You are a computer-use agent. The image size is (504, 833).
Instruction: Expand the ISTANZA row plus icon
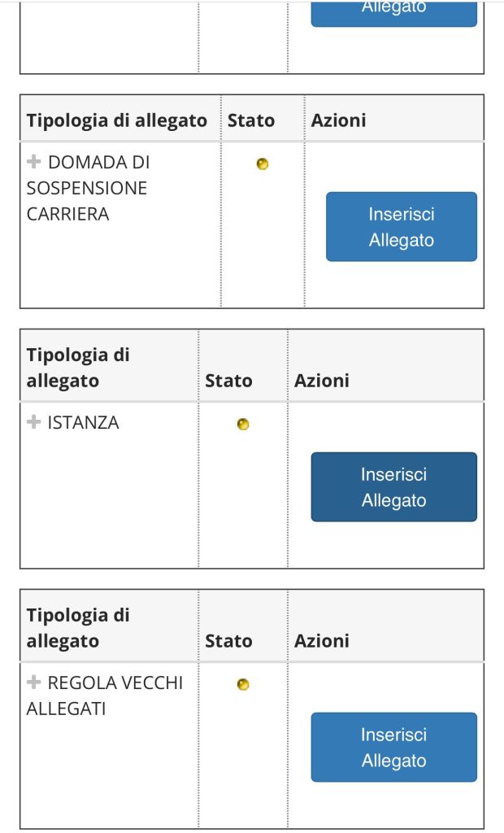(x=34, y=422)
